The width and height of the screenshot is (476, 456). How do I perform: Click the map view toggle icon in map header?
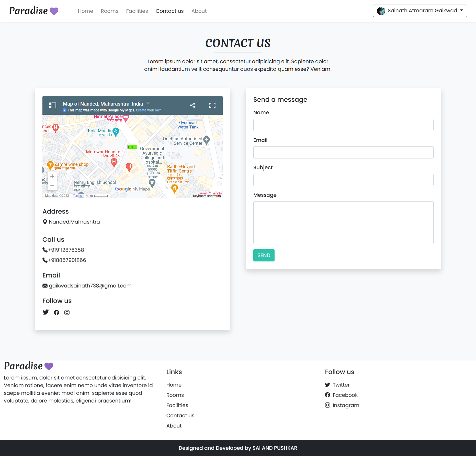coord(53,105)
